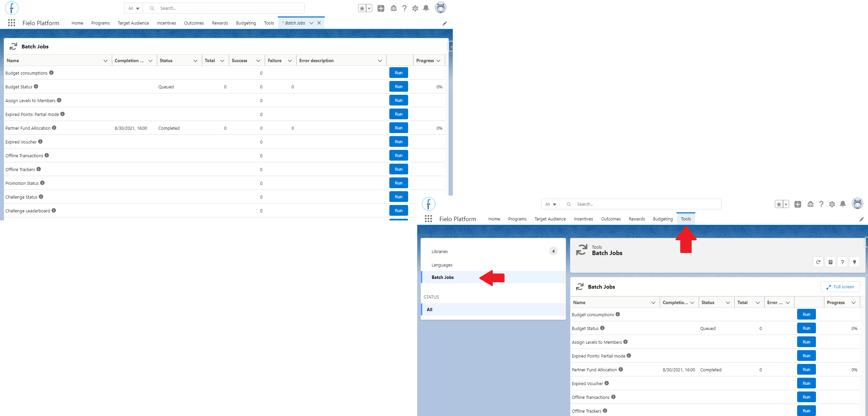
Task: Click info icon beside Promotion Status
Action: 42,183
